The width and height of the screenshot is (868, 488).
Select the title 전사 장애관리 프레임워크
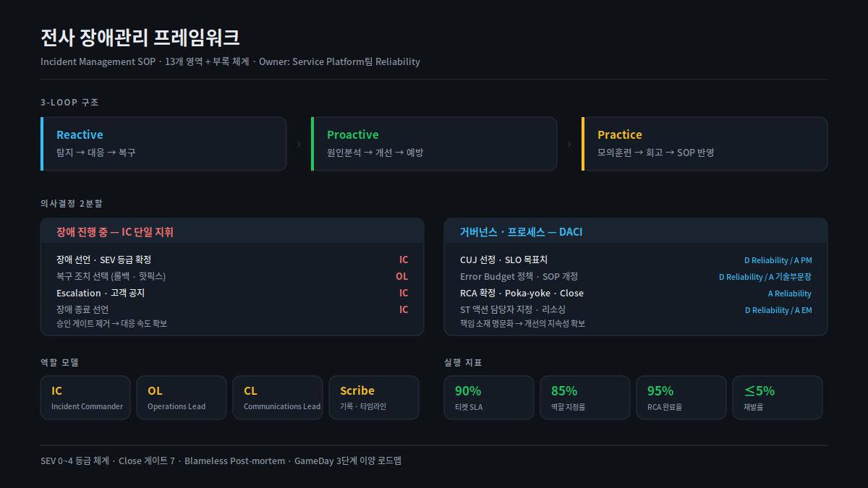(140, 38)
